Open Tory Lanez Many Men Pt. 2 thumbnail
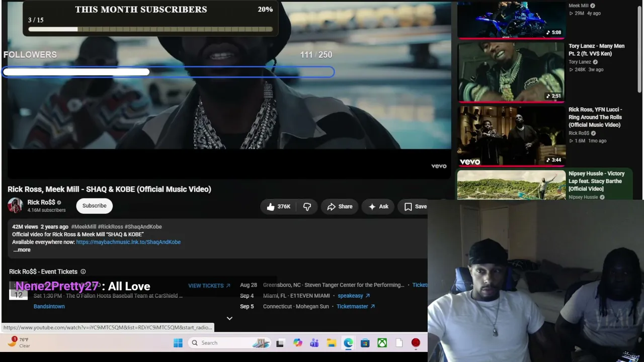The image size is (644, 362). (511, 72)
